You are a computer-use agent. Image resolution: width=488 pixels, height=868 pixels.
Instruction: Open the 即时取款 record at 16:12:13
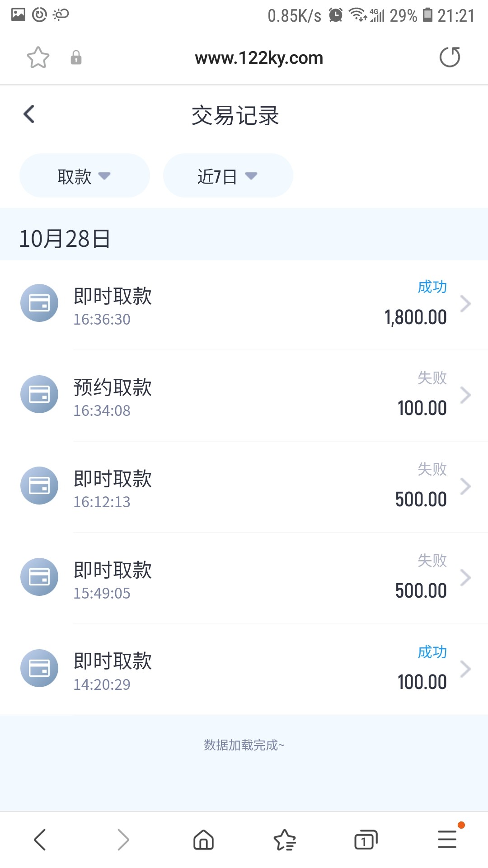click(x=244, y=487)
